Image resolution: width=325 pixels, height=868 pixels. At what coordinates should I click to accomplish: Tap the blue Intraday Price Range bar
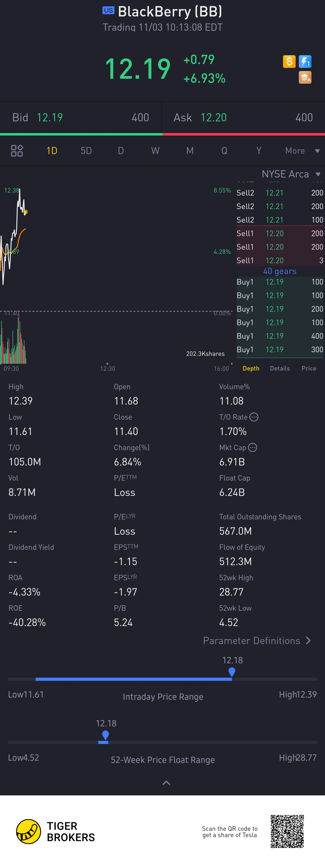(x=134, y=679)
